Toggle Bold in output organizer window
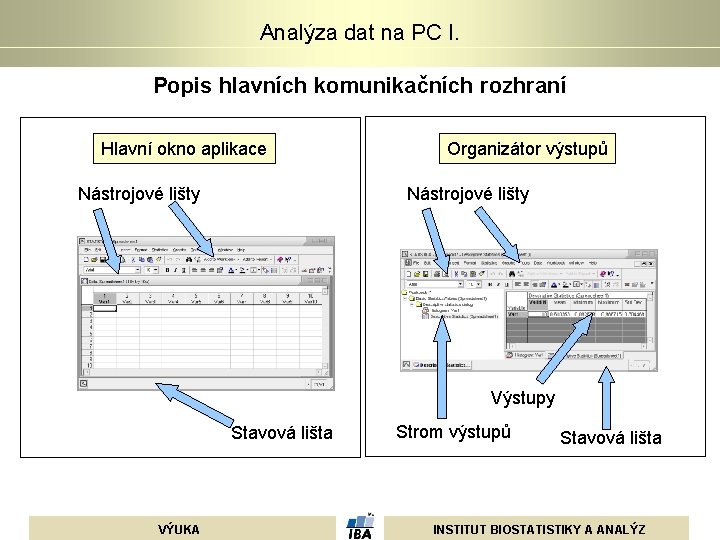The height and width of the screenshot is (540, 720). point(490,285)
